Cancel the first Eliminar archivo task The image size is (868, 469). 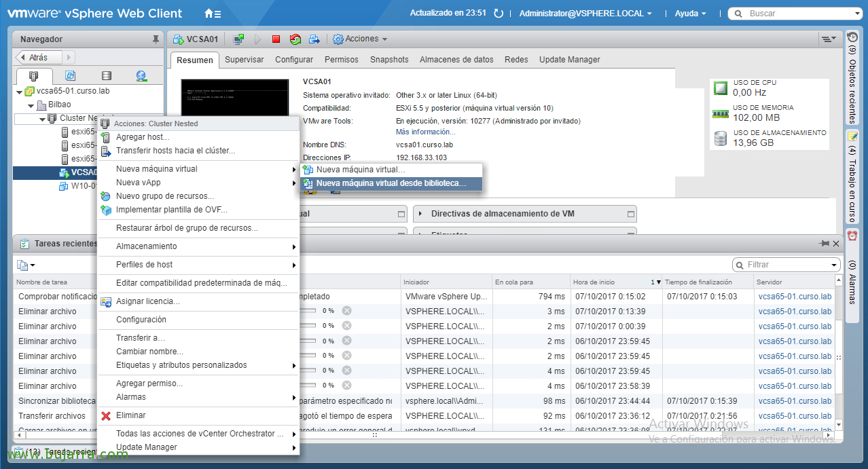pyautogui.click(x=346, y=311)
